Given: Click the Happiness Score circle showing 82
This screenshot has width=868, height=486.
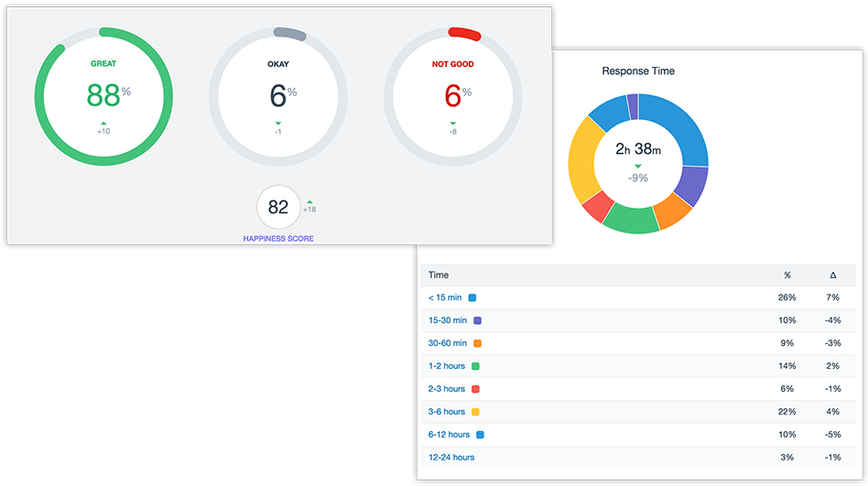Looking at the screenshot, I should tap(278, 207).
